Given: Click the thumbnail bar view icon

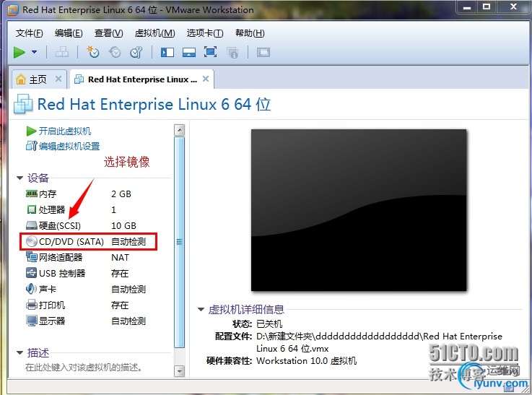Looking at the screenshot, I should 189,52.
